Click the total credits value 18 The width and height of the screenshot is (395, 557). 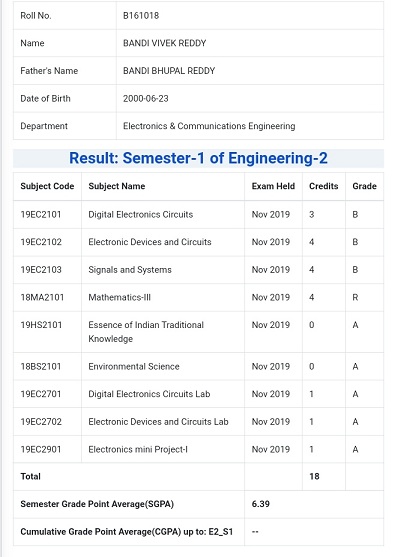click(314, 476)
